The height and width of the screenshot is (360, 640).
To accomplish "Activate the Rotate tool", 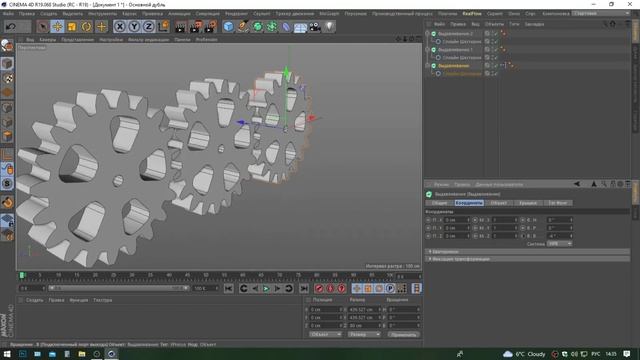I will [86, 27].
